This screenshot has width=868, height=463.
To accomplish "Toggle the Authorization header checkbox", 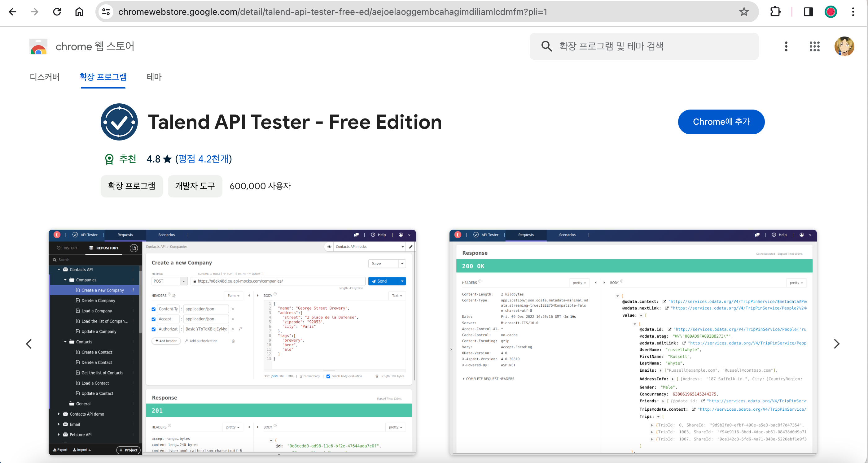I will point(154,329).
